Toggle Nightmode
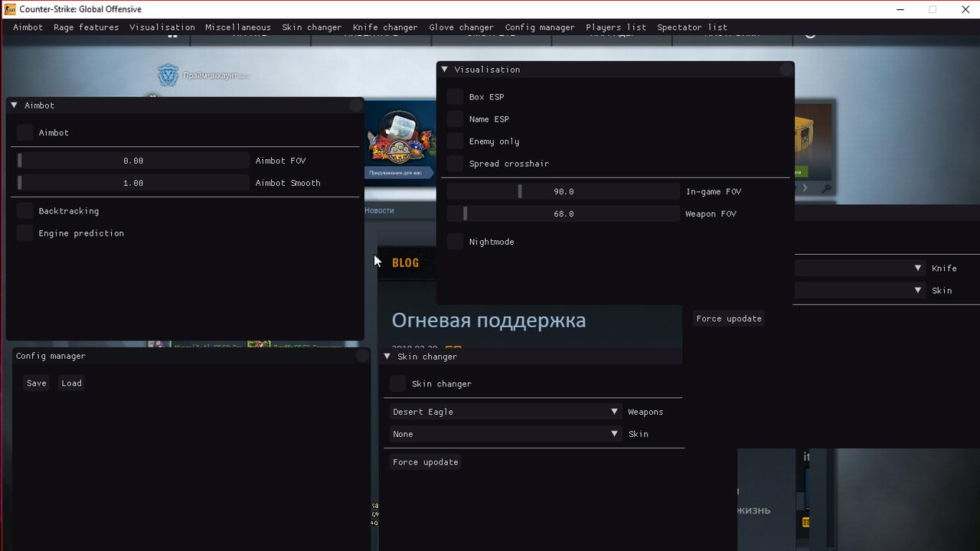The width and height of the screenshot is (980, 551). tap(455, 241)
